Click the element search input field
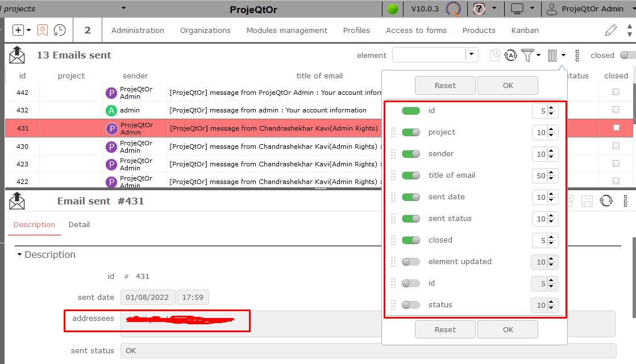 click(429, 55)
